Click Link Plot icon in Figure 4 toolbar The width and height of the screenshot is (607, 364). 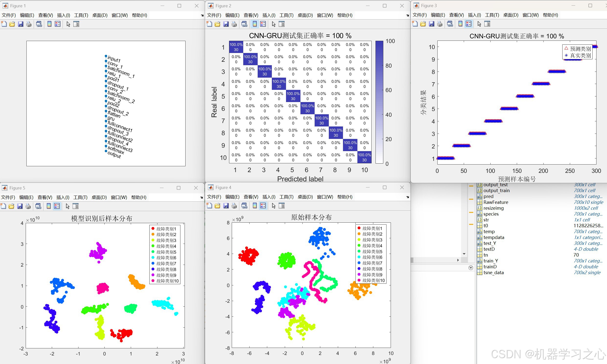tap(244, 206)
